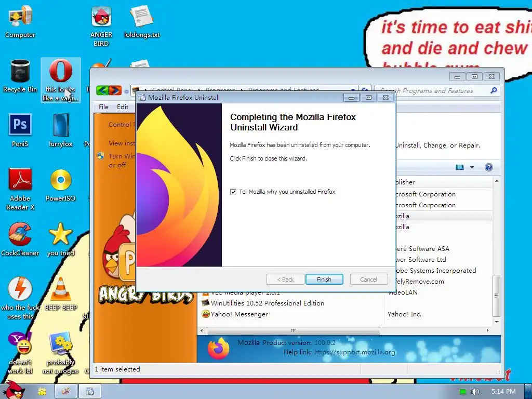Open the 'probably not a rogue' gears icon
Screen dimensions: 532x399
click(x=60, y=353)
